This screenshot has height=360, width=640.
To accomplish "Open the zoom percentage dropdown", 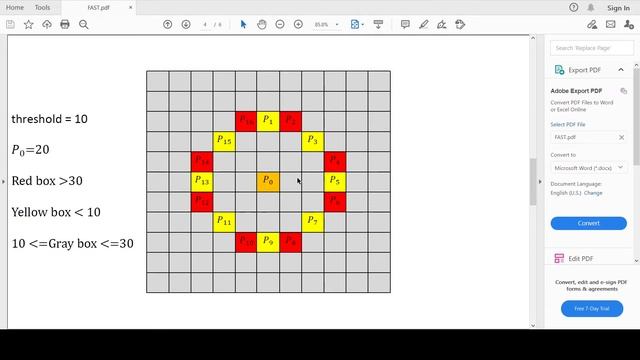I will point(337,24).
